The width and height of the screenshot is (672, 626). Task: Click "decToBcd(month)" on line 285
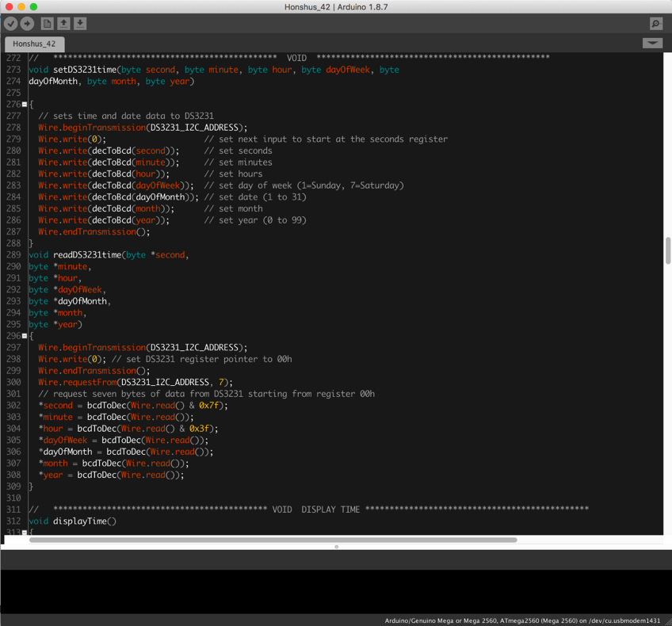click(128, 208)
